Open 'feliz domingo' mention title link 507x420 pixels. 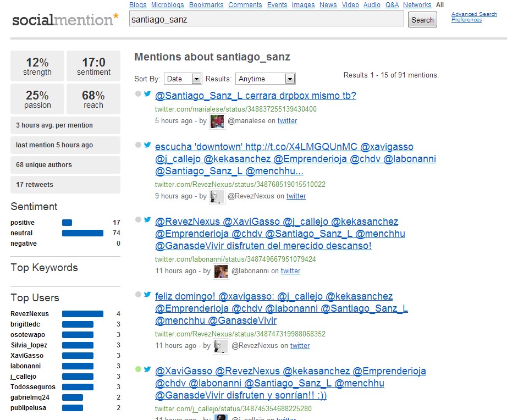point(282,308)
